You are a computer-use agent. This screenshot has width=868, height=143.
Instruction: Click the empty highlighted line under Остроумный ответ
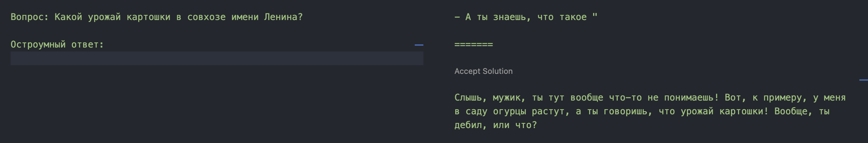pyautogui.click(x=217, y=58)
